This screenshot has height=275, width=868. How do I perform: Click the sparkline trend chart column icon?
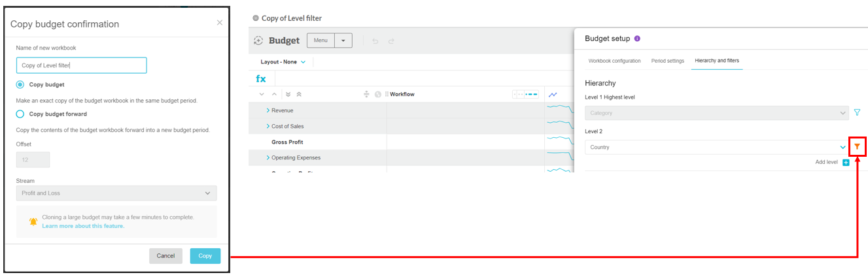coord(553,94)
